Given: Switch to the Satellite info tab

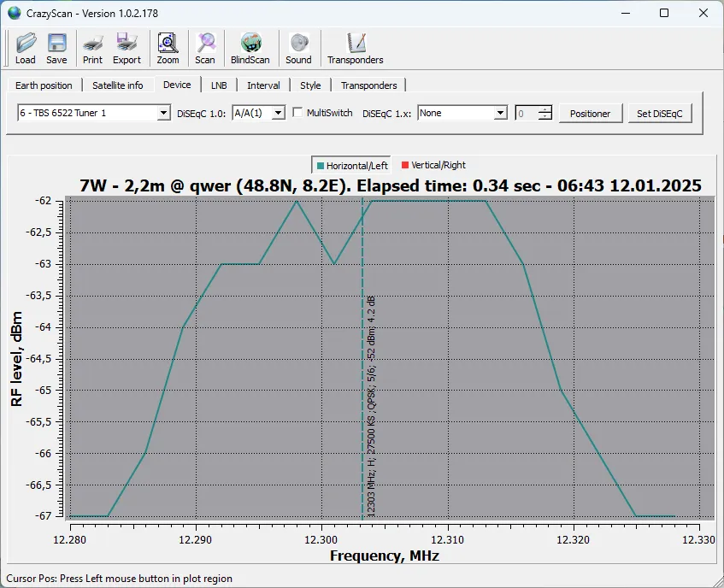Looking at the screenshot, I should 118,85.
